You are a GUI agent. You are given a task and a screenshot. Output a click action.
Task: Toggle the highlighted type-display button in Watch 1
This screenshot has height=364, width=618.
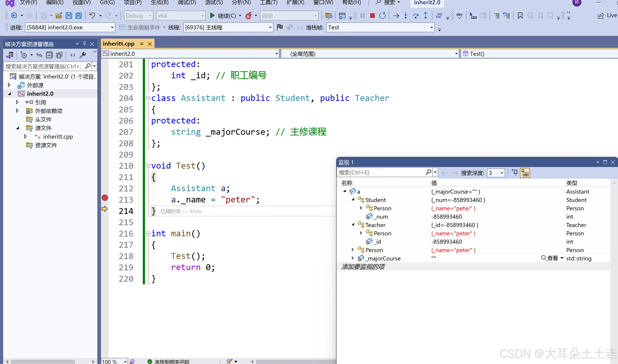click(525, 173)
